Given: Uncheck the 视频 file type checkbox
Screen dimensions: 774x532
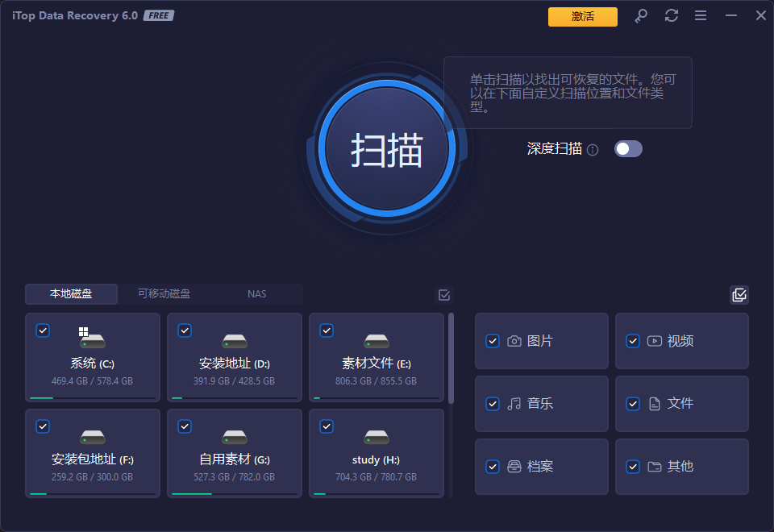Looking at the screenshot, I should (x=633, y=341).
